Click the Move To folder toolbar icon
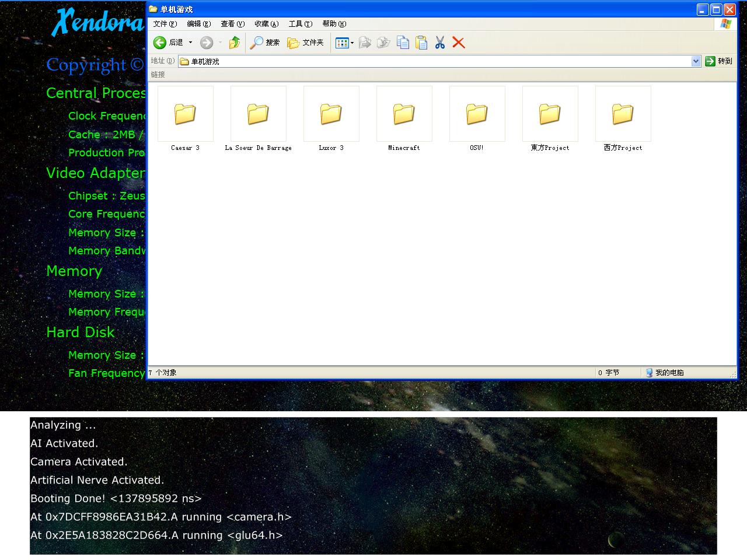This screenshot has height=560, width=747. pos(365,43)
